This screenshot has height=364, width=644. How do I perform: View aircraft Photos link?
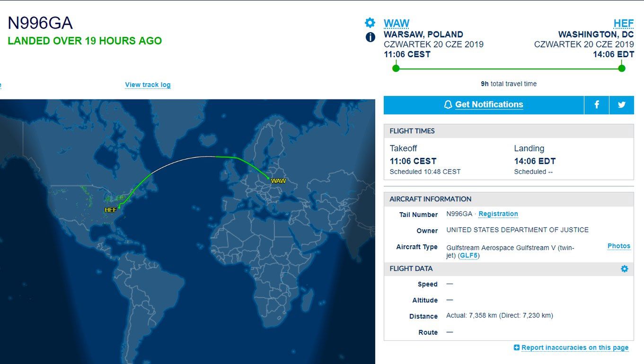pyautogui.click(x=619, y=246)
